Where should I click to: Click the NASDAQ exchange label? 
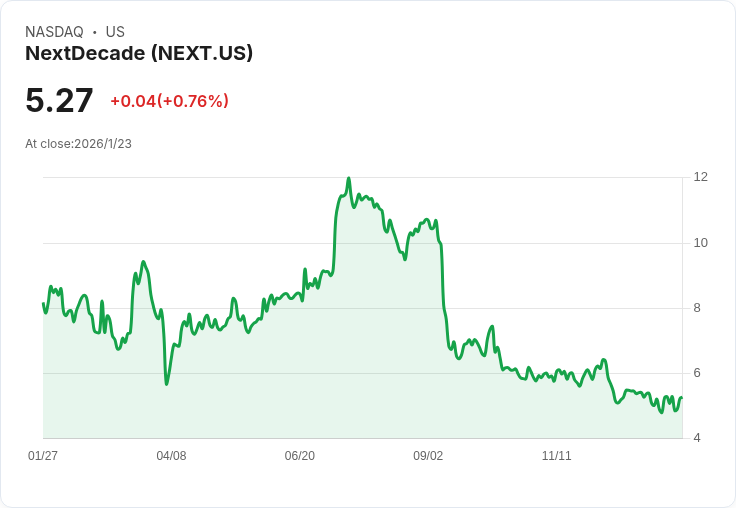tap(54, 32)
